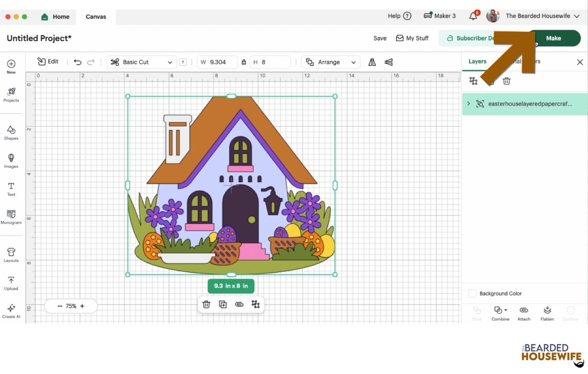
Task: Click the height input field
Action: (x=270, y=62)
